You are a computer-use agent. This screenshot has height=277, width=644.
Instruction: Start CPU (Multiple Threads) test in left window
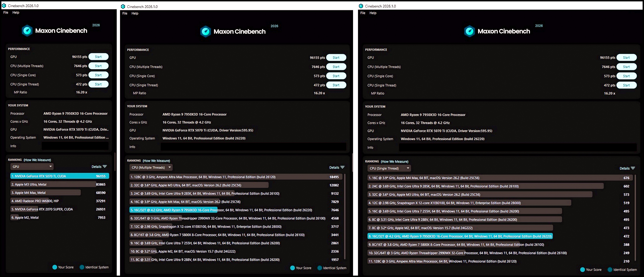(98, 66)
